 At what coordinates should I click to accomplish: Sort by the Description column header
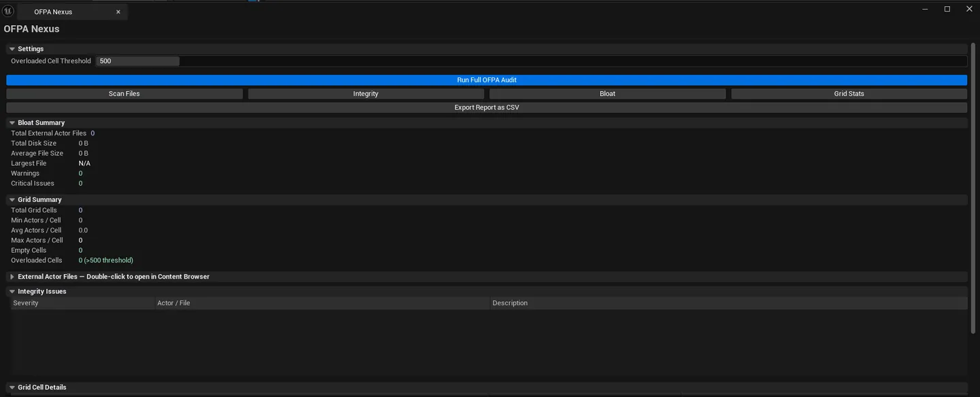(729, 303)
